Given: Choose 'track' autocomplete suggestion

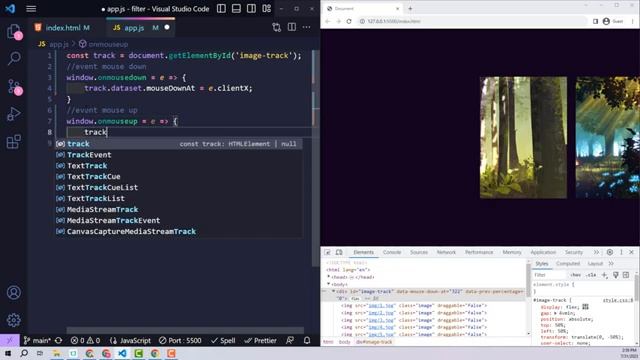Looking at the screenshot, I should [x=179, y=144].
